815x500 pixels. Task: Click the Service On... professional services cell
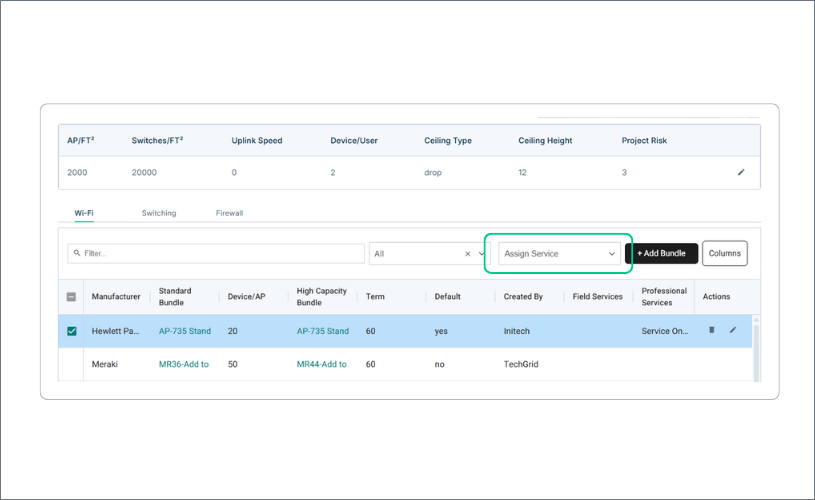click(x=664, y=331)
